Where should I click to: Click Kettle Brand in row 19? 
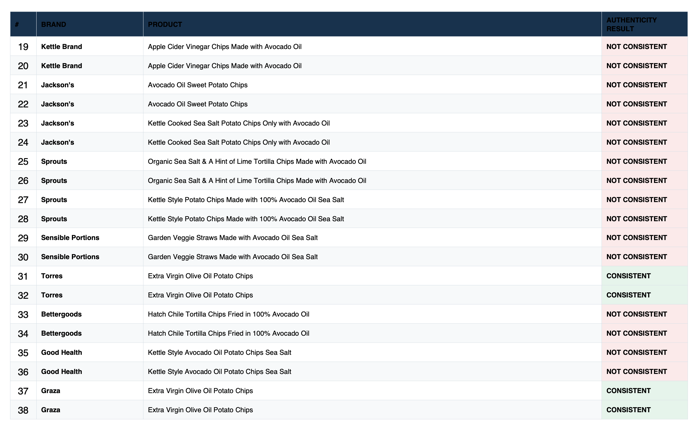[62, 47]
